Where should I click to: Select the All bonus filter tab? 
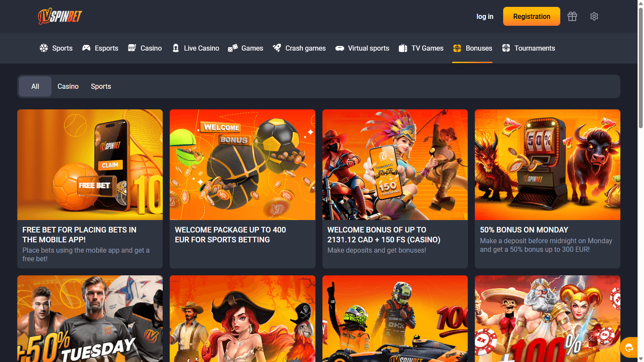pos(35,86)
